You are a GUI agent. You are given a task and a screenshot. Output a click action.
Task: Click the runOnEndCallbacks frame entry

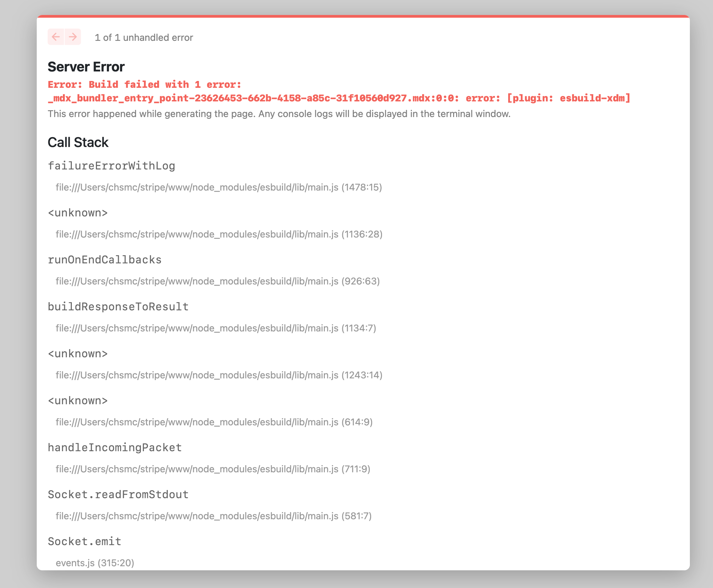click(105, 260)
